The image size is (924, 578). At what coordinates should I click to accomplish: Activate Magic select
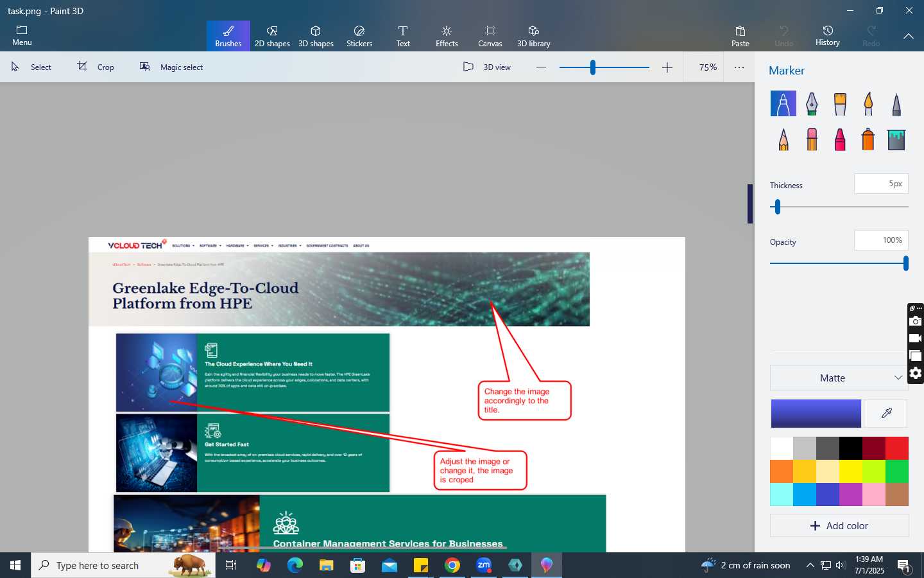click(x=171, y=67)
